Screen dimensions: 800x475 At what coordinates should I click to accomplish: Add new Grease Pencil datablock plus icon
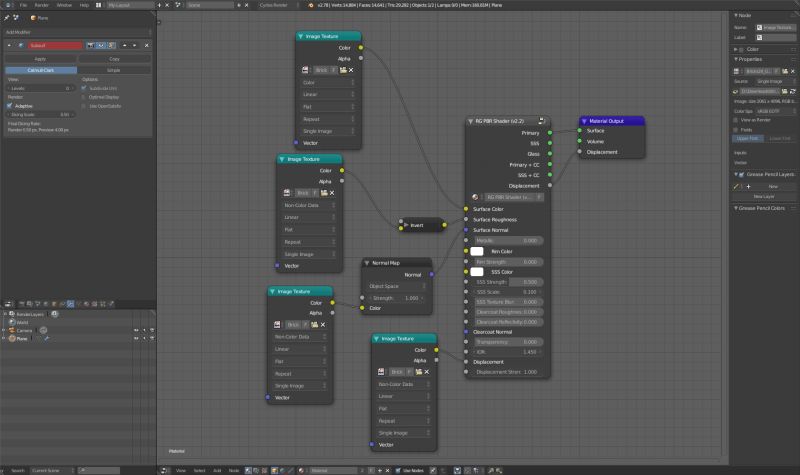pos(748,187)
